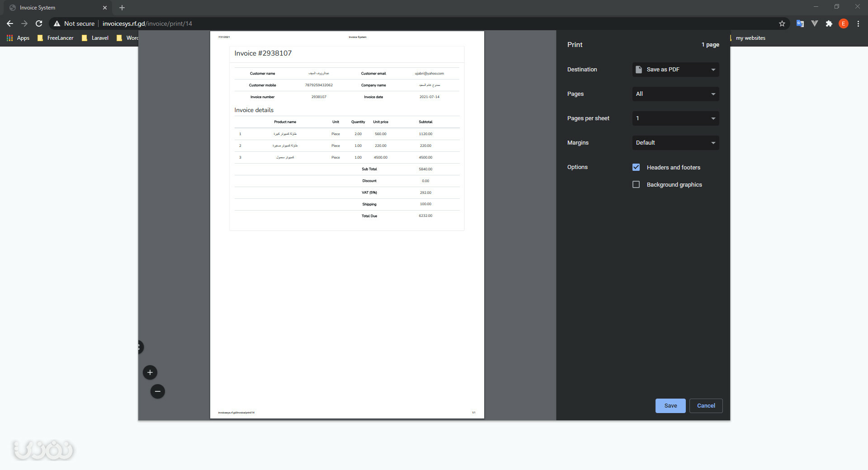Click the Not secure warning icon

click(57, 23)
